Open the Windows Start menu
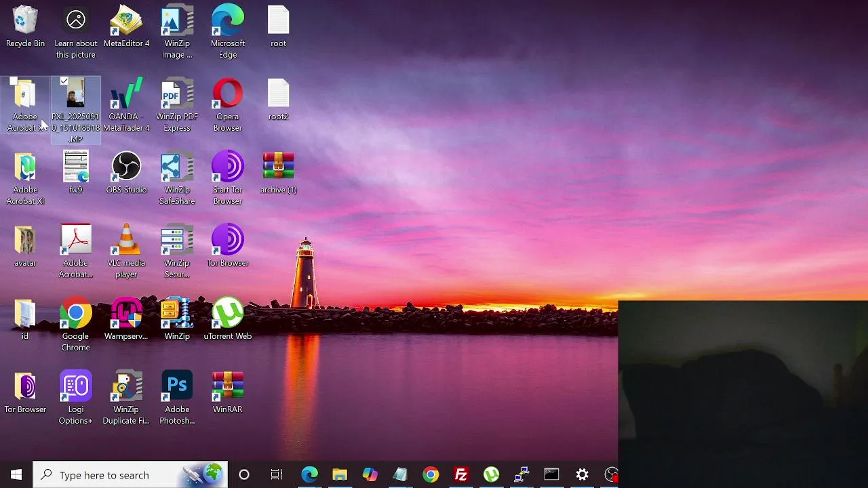The height and width of the screenshot is (488, 868). (16, 474)
